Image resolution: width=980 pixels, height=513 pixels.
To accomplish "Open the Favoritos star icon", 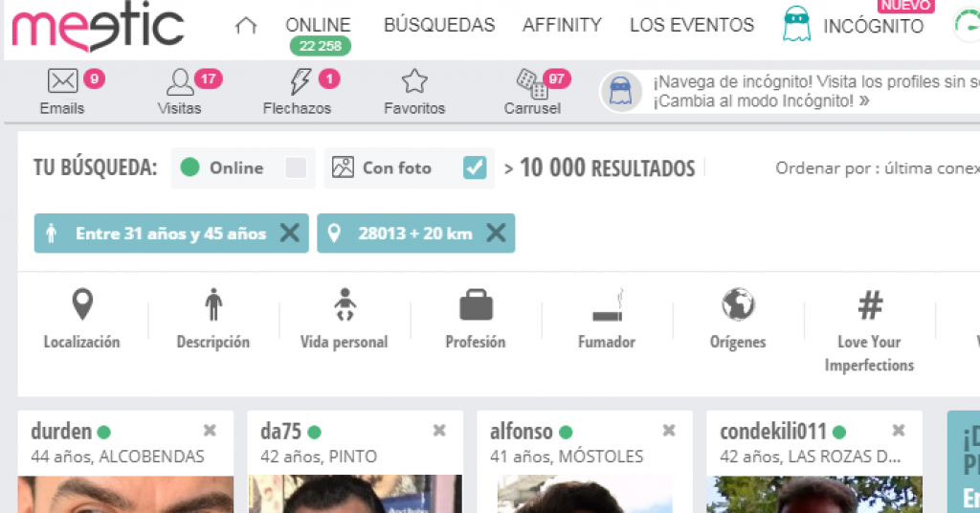I will coord(414,81).
